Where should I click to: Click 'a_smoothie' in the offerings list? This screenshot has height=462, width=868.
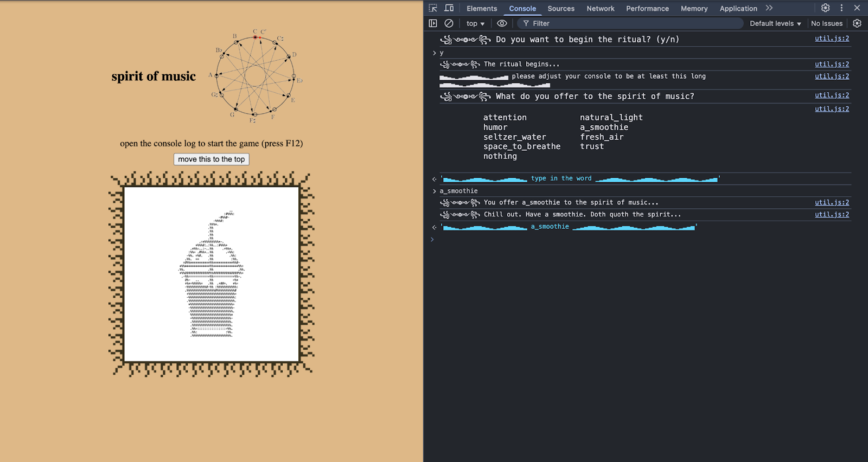604,127
